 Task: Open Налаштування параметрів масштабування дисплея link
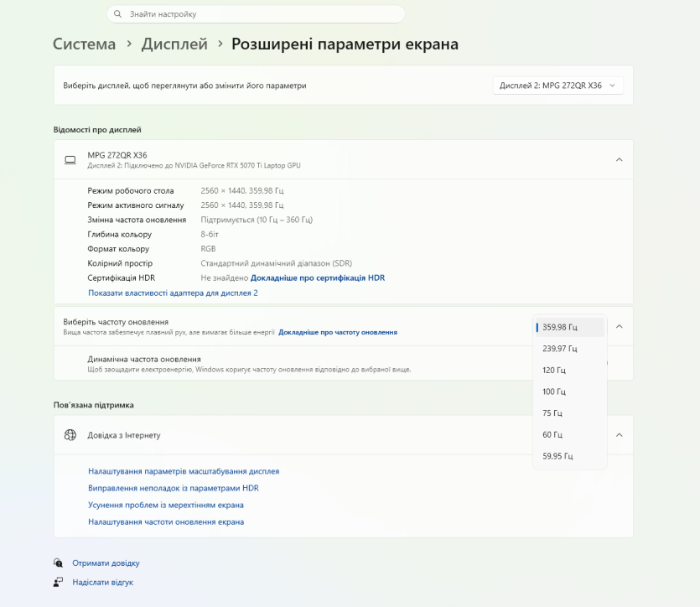(184, 471)
